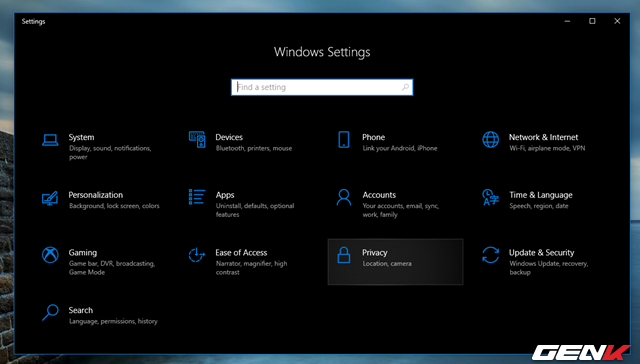The image size is (640, 364).
Task: Click 'Location, camera' description
Action: click(x=387, y=264)
